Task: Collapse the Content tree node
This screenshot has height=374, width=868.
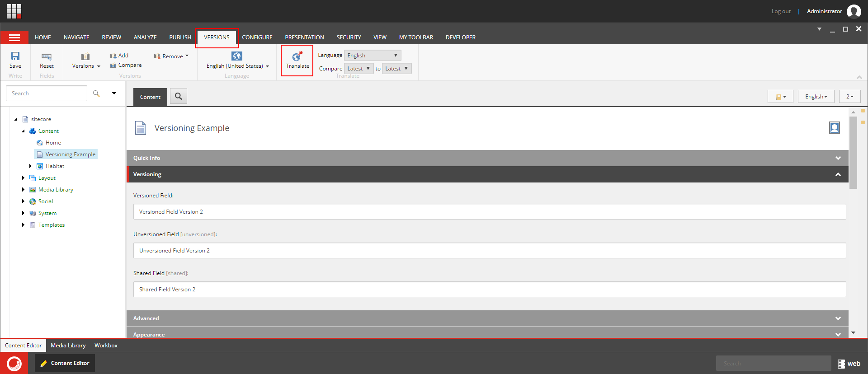Action: 24,131
